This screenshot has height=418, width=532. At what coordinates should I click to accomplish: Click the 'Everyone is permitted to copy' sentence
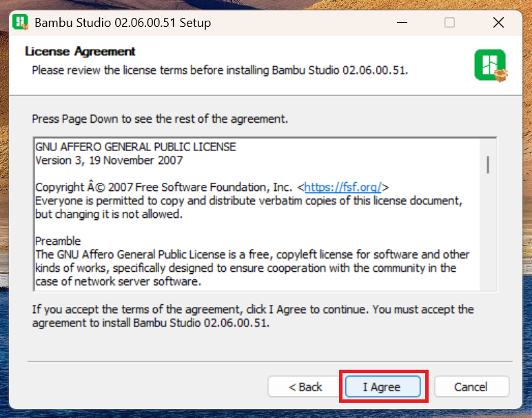pyautogui.click(x=248, y=201)
